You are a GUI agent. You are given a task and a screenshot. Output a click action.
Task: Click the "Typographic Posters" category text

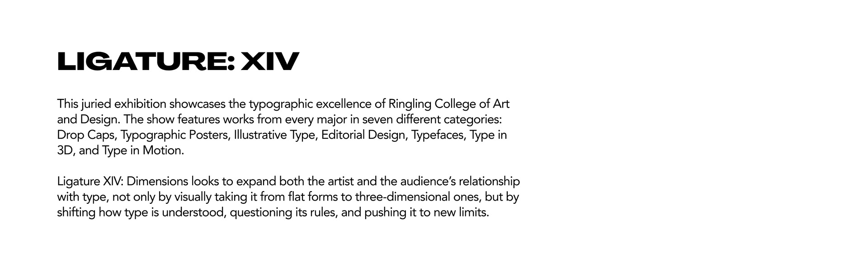pyautogui.click(x=174, y=135)
